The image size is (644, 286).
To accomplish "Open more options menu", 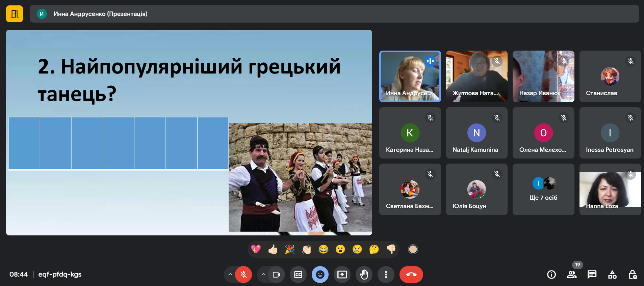I will click(386, 275).
